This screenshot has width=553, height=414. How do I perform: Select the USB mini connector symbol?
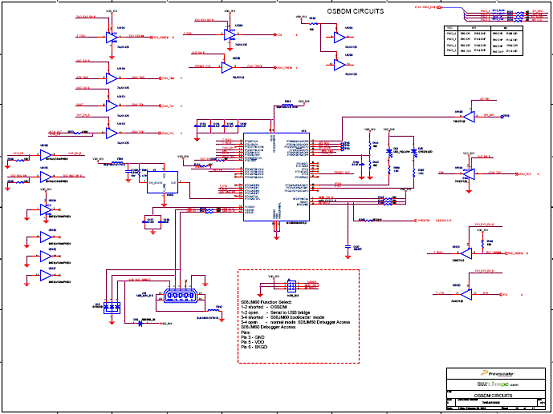[180, 295]
